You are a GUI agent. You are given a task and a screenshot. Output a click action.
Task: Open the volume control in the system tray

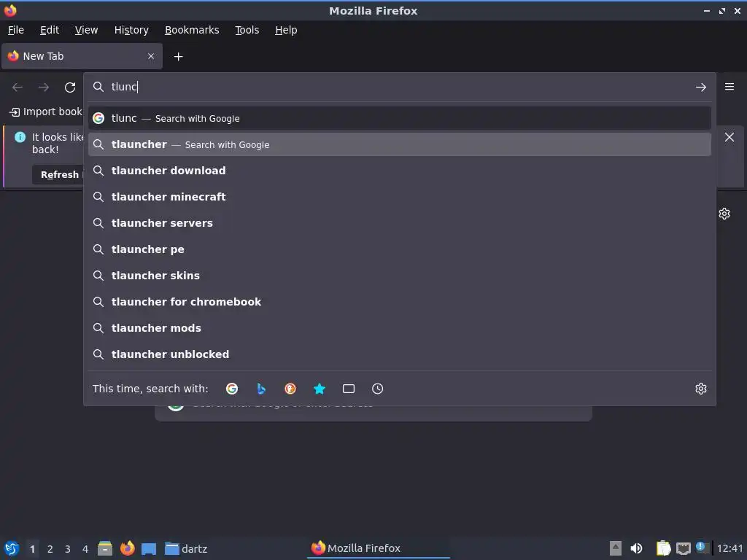click(636, 548)
